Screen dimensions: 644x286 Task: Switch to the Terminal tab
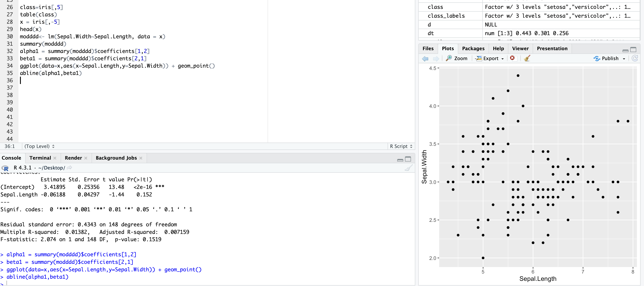(40, 158)
